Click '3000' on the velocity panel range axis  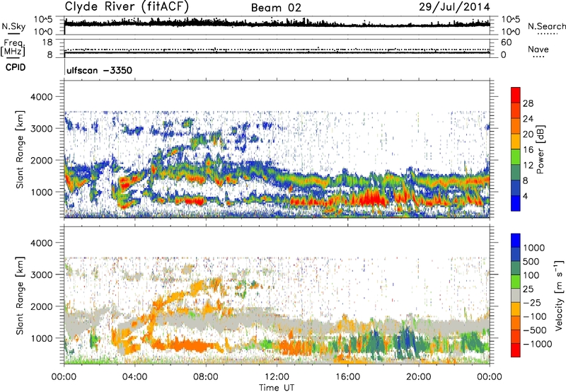pyautogui.click(x=41, y=275)
